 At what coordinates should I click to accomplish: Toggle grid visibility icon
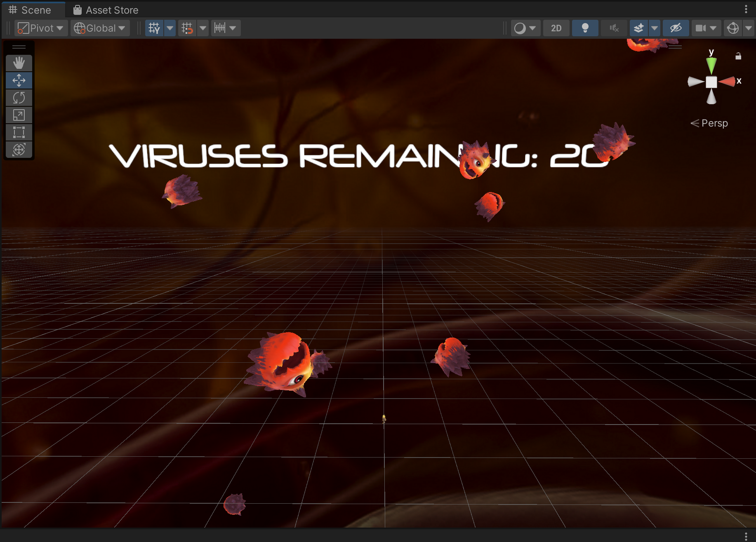point(154,28)
